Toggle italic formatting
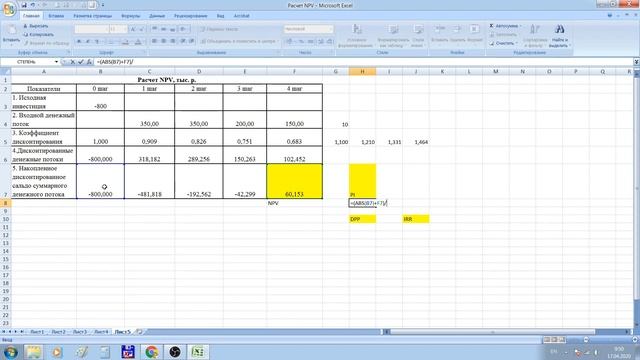The height and width of the screenshot is (360, 640). click(x=88, y=42)
